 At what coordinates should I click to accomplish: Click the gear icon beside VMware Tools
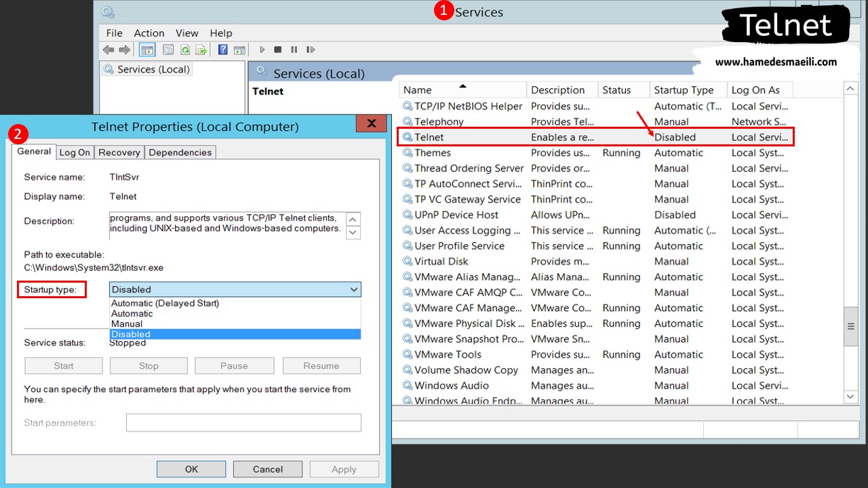[407, 354]
